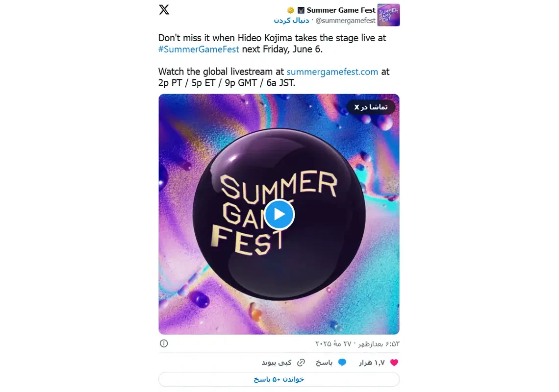The image size is (559, 392).
Task: Click the affiliate badge beside the account name
Action: (301, 10)
